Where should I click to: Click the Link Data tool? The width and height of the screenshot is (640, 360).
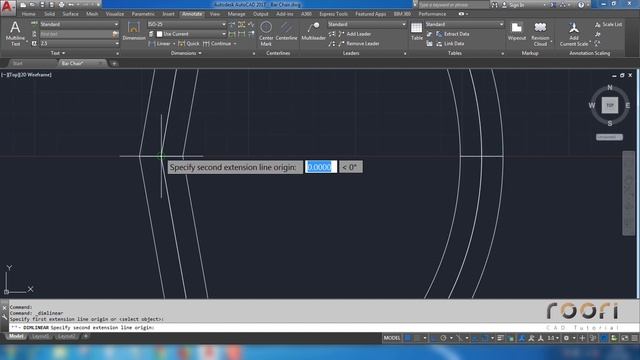(450, 44)
